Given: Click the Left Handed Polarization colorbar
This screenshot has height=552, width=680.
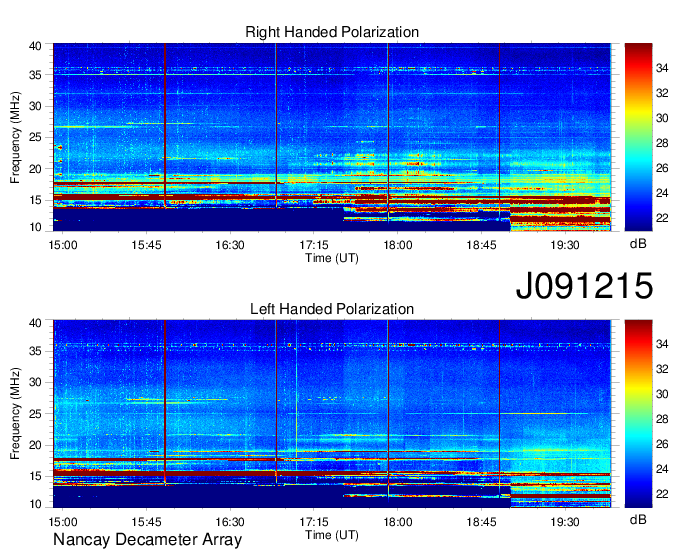Looking at the screenshot, I should (638, 414).
